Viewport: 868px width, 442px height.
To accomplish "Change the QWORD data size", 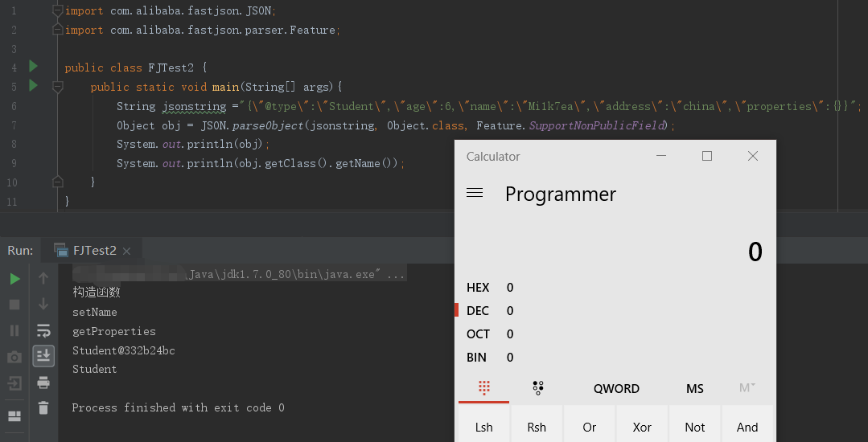I will [x=616, y=388].
